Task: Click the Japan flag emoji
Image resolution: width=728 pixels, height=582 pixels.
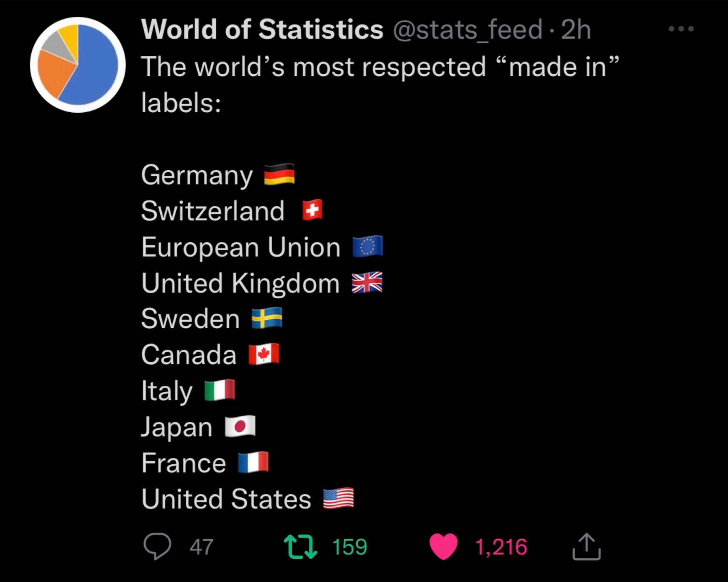Action: click(x=240, y=426)
